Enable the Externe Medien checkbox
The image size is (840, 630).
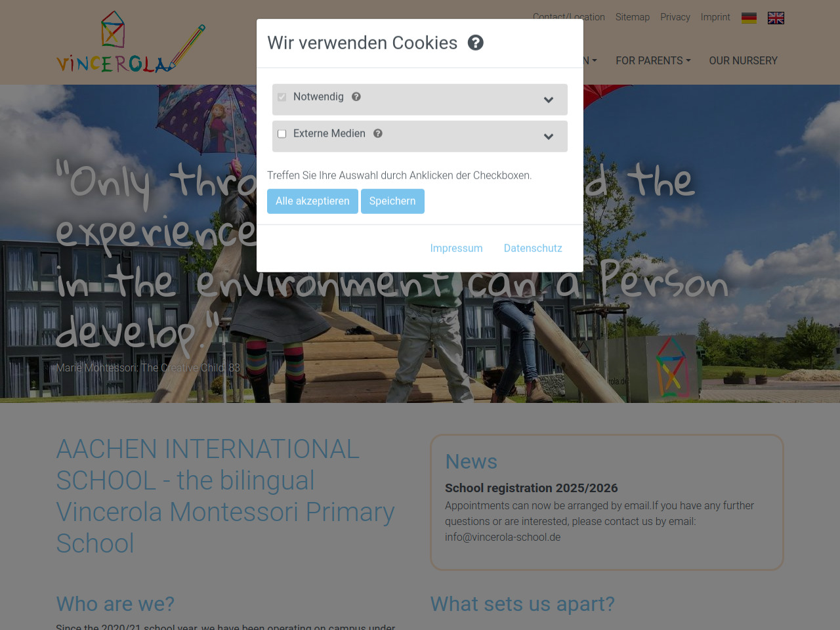[282, 134]
